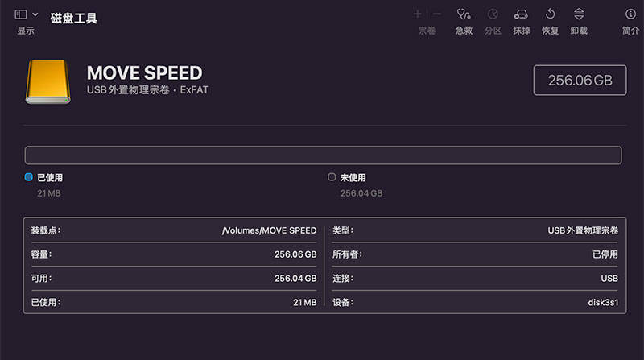Run 急救 First Aid stethoscope icon
Viewport: 644px width, 360px height.
coord(464,14)
